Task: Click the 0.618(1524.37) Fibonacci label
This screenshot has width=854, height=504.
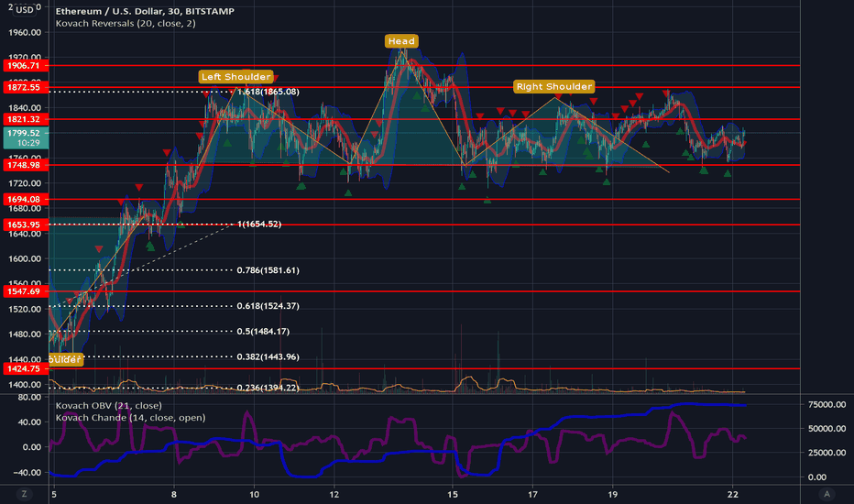Action: click(268, 306)
